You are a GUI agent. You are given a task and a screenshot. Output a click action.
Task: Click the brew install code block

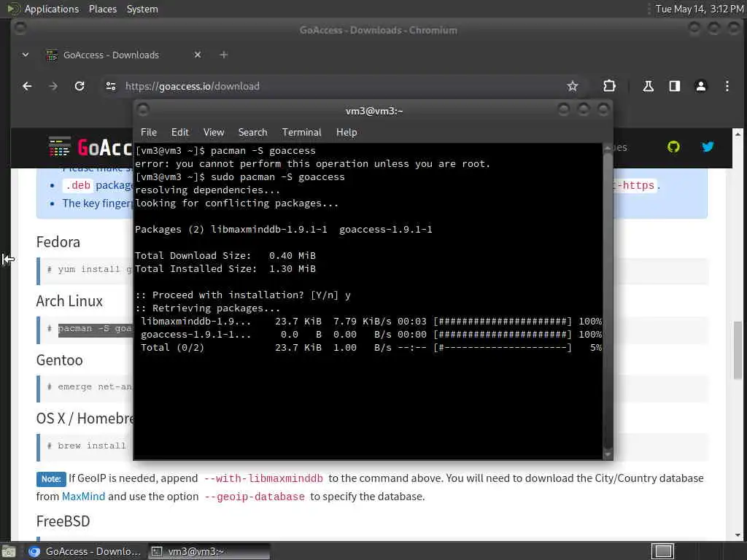click(86, 446)
